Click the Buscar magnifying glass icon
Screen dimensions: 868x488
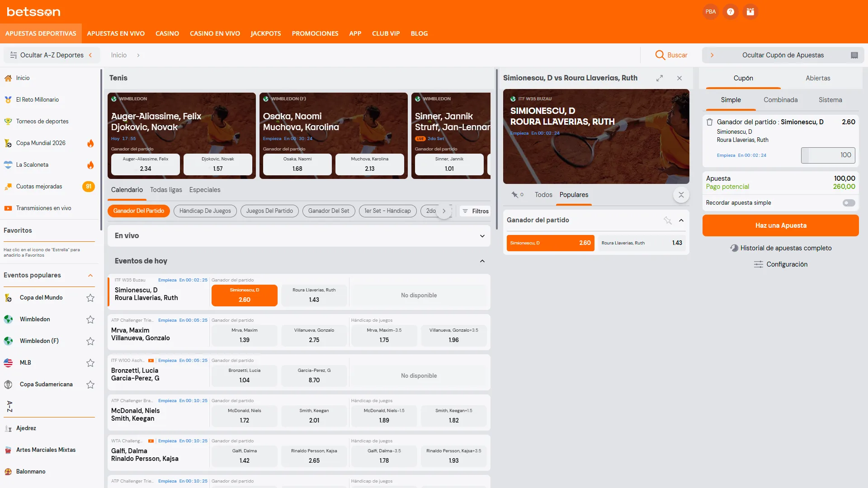pyautogui.click(x=660, y=55)
